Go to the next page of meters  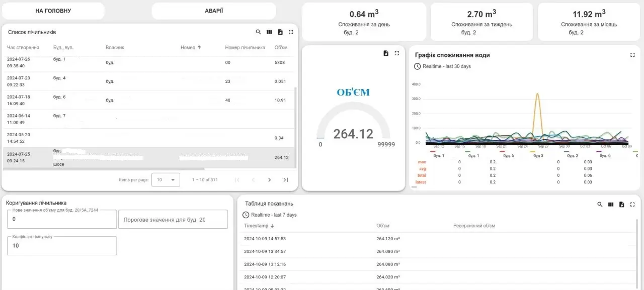(x=269, y=180)
